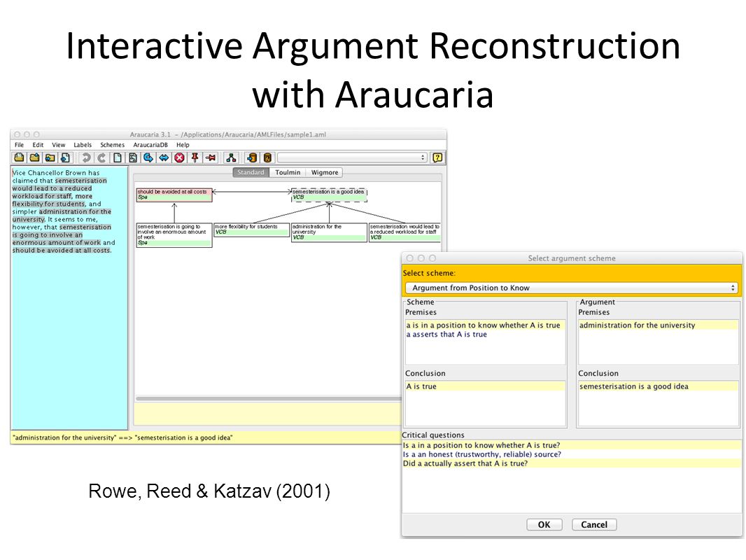Click the red circle X delete icon
746x560 pixels.
coord(179,157)
